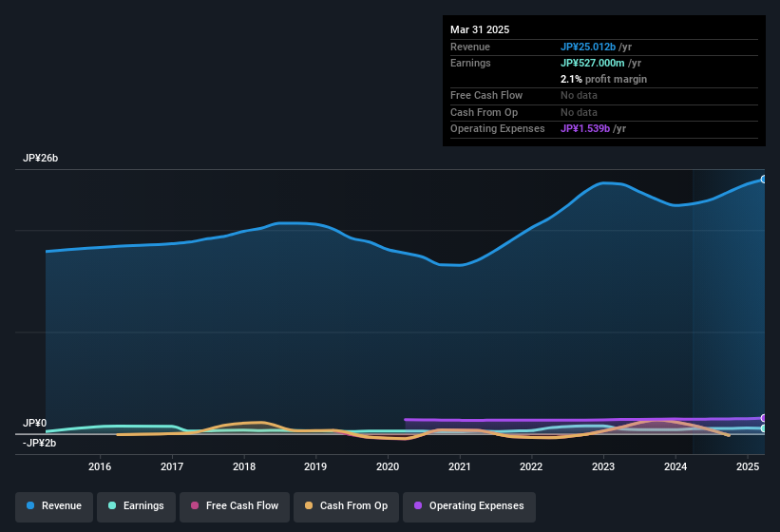Click the 2020 x-axis label
Screen dimensions: 780x532
click(388, 466)
